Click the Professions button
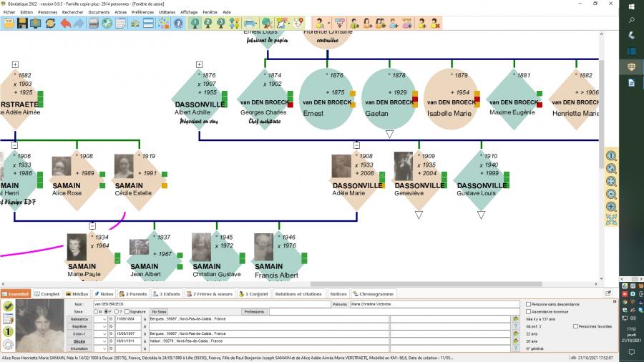The height and width of the screenshot is (362, 644). [x=254, y=312]
